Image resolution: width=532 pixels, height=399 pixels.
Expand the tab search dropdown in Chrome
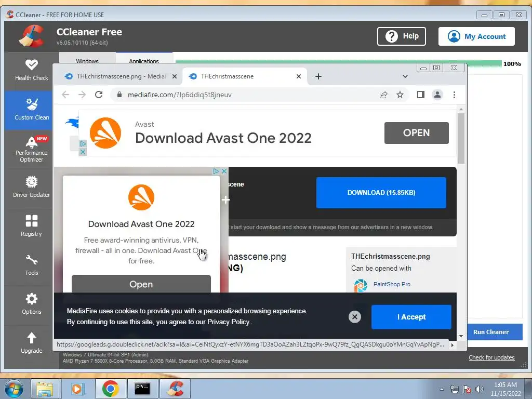pos(405,76)
